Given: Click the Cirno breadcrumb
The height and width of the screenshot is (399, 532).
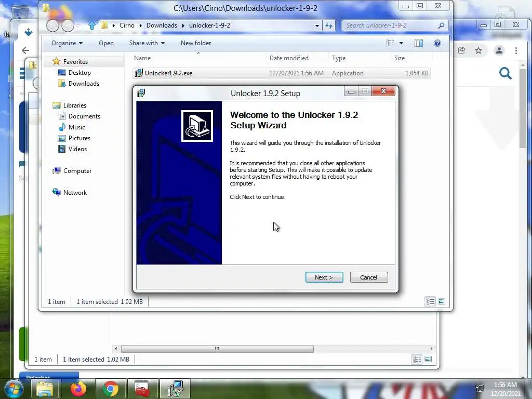Looking at the screenshot, I should click(x=127, y=25).
